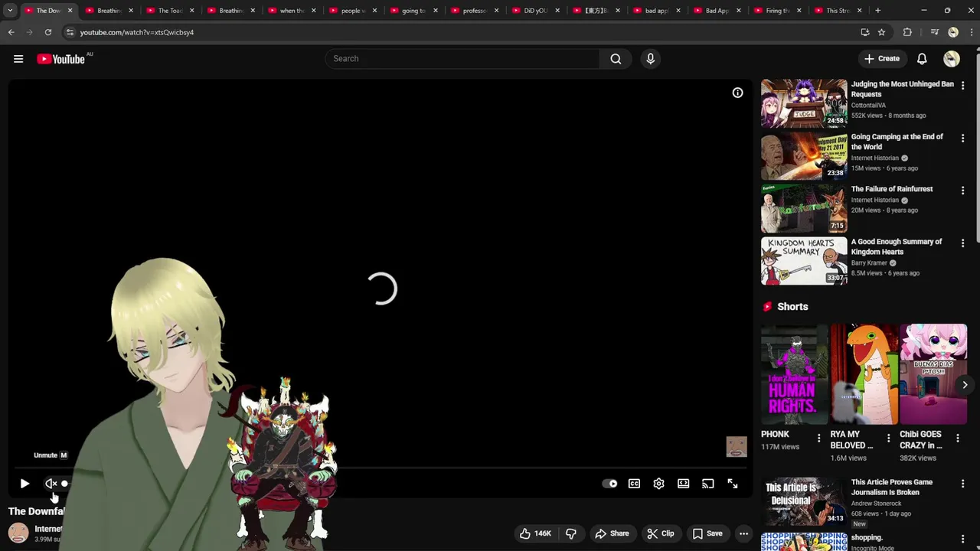Switch to Firing th browser tab
Image resolution: width=980 pixels, height=551 pixels.
point(778,11)
